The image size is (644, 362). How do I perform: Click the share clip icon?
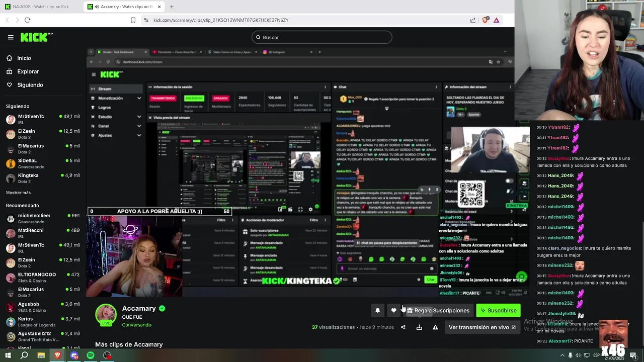(x=403, y=327)
